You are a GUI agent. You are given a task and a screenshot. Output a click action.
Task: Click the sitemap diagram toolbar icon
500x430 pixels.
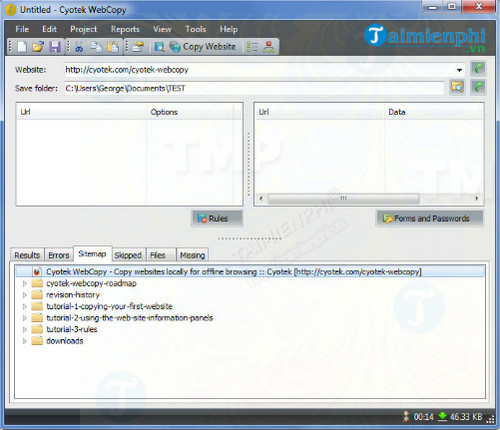tap(269, 47)
